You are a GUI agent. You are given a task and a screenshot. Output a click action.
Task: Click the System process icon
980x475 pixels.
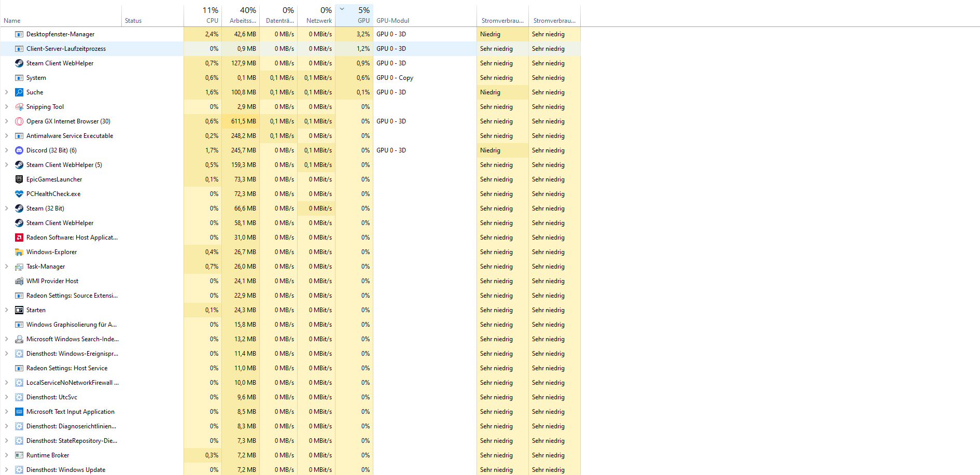(19, 78)
